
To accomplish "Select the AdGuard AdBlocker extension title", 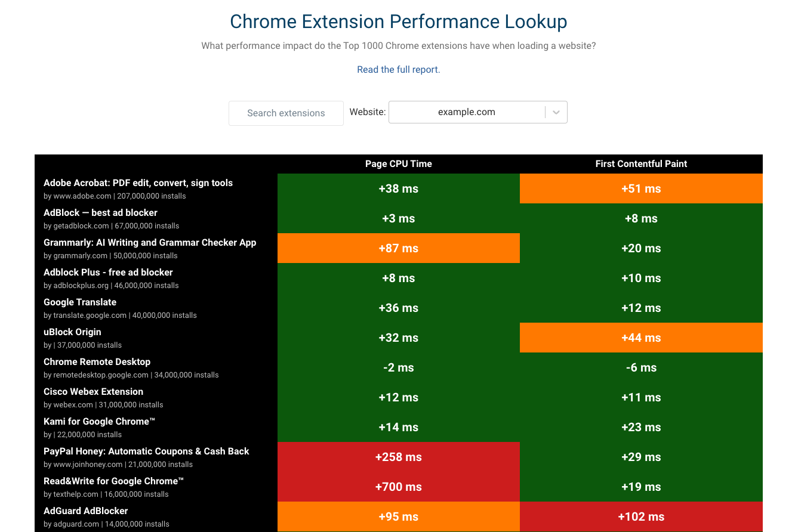I will coord(85,511).
